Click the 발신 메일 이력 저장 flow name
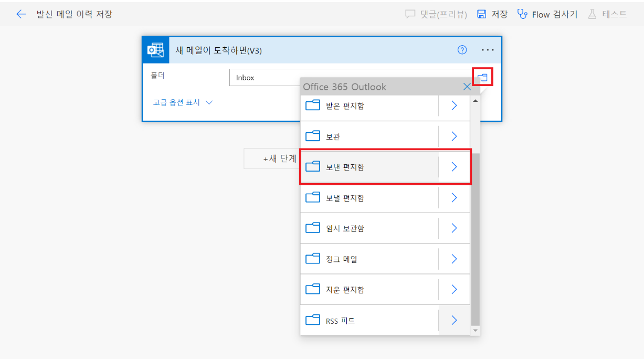The image size is (644, 359). tap(75, 14)
